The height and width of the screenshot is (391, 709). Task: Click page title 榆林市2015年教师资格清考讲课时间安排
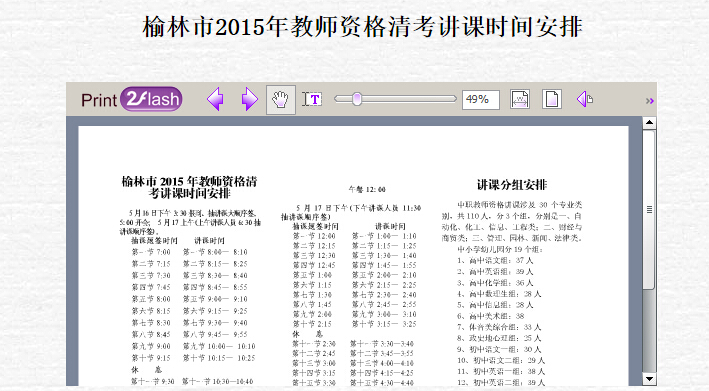[362, 27]
